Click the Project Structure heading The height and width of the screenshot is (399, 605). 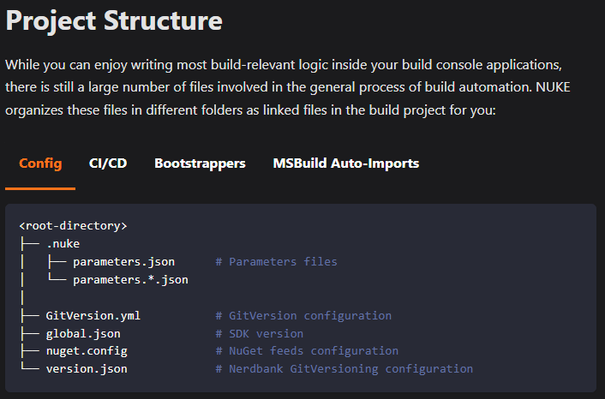(114, 21)
